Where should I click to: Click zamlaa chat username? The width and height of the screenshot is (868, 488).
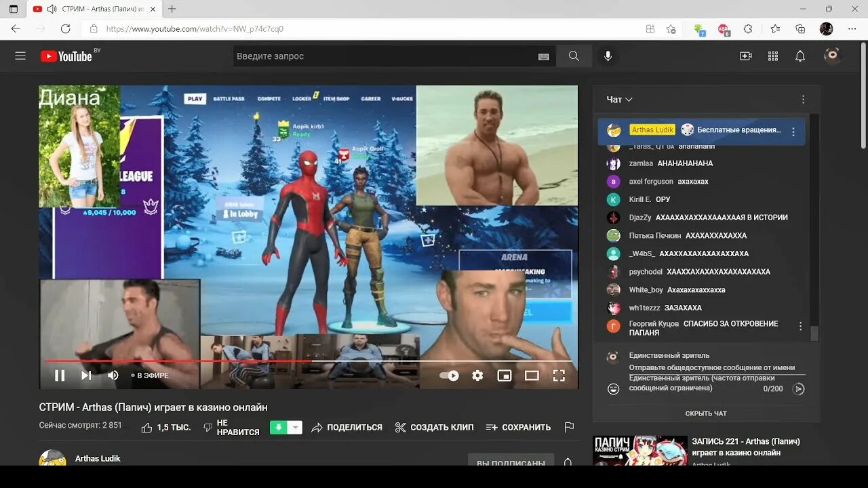pos(641,163)
